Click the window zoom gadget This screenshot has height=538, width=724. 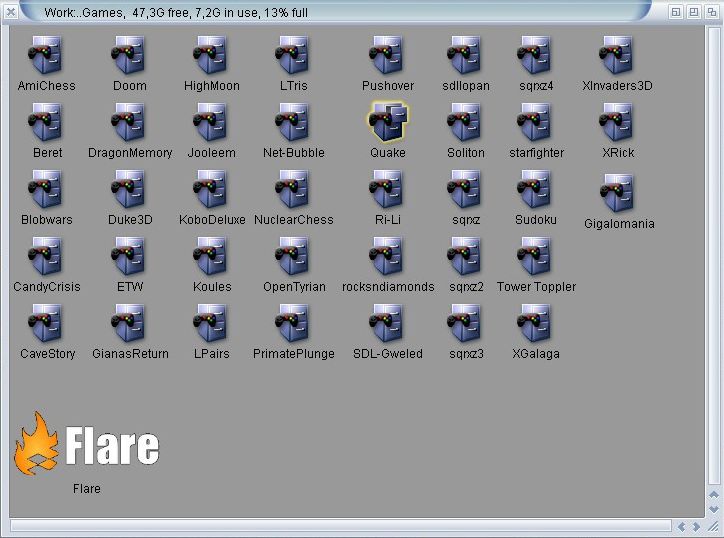[x=694, y=12]
